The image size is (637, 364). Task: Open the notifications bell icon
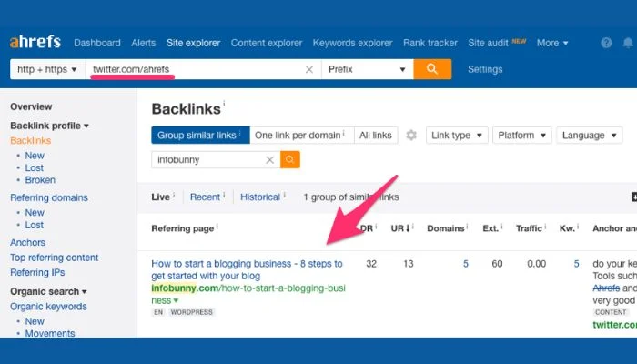[628, 43]
